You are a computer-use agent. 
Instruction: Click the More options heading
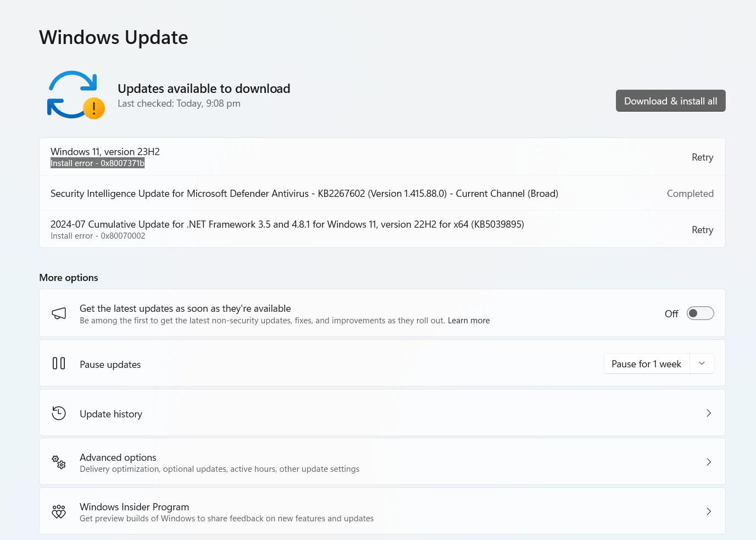69,278
